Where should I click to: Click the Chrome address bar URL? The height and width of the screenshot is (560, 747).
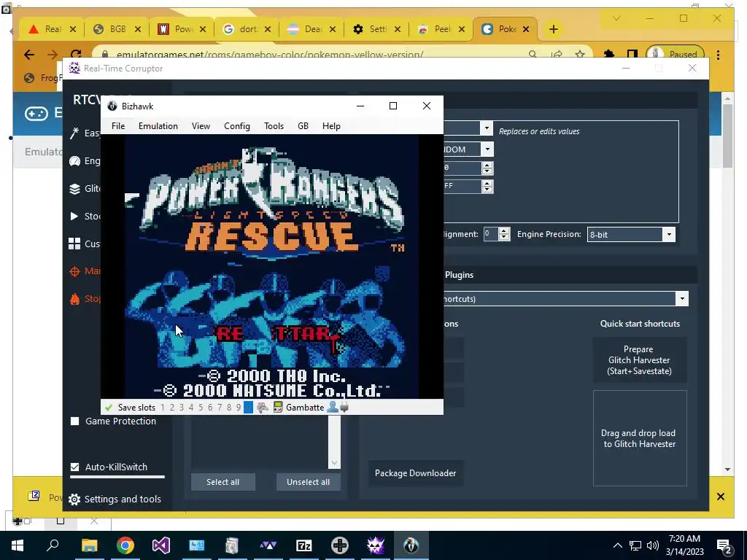point(270,55)
